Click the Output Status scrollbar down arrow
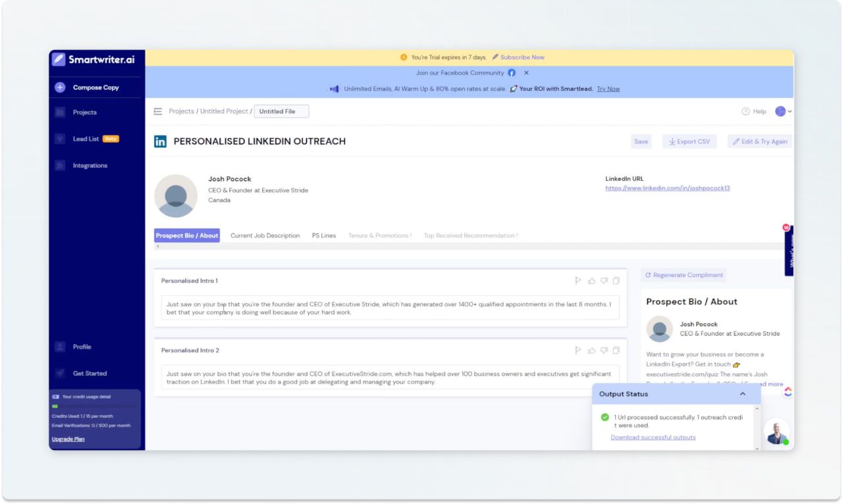 (x=757, y=447)
